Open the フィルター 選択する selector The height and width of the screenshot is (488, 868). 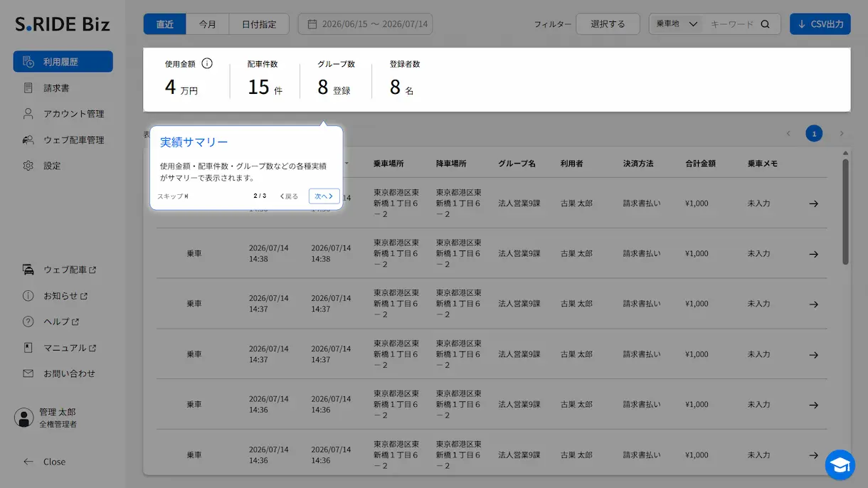point(608,24)
